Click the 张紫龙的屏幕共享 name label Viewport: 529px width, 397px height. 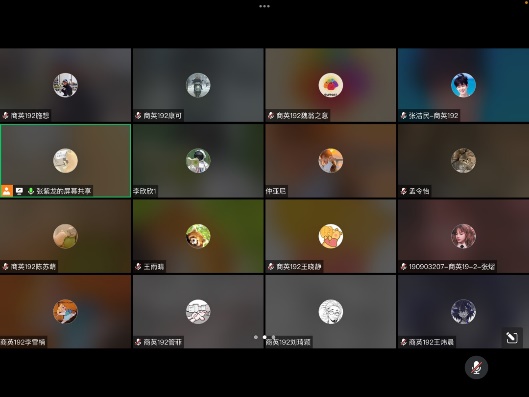click(64, 191)
